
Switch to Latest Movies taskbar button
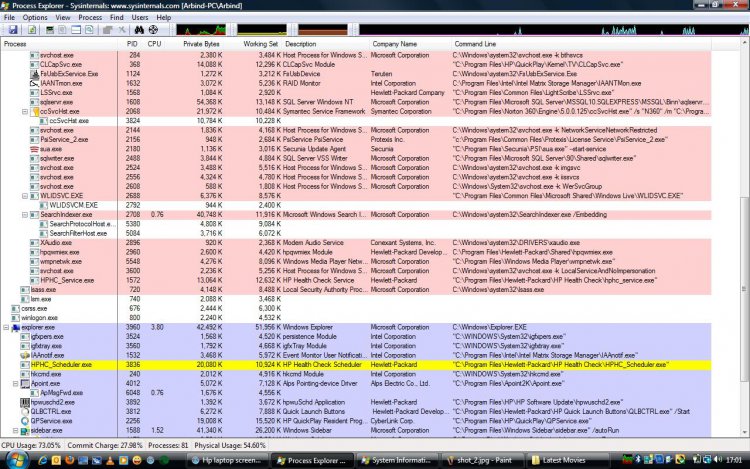pyautogui.click(x=567, y=460)
